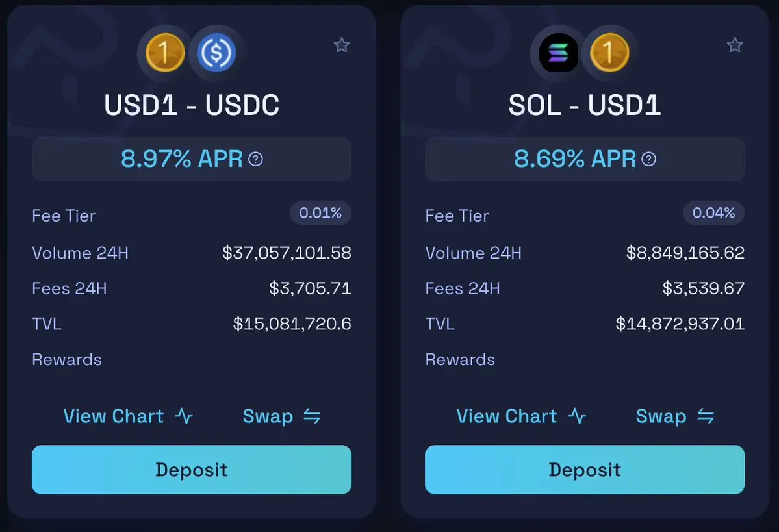
Task: Click the 8.97% APR box
Action: coord(192,159)
